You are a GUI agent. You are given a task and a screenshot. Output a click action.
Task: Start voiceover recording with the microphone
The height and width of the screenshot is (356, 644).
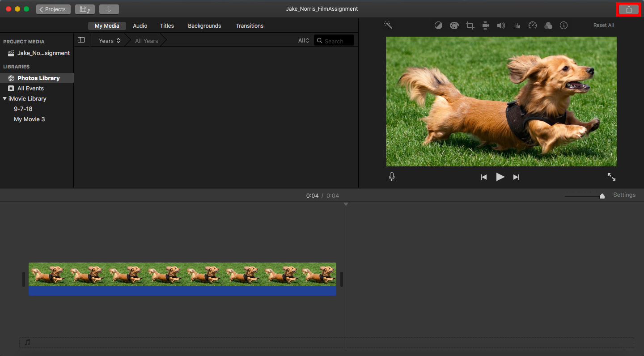point(392,177)
